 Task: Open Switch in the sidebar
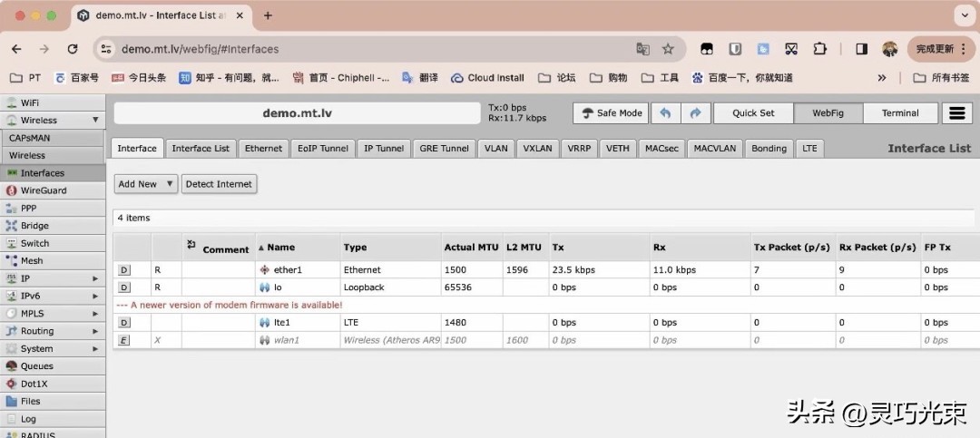click(x=53, y=243)
